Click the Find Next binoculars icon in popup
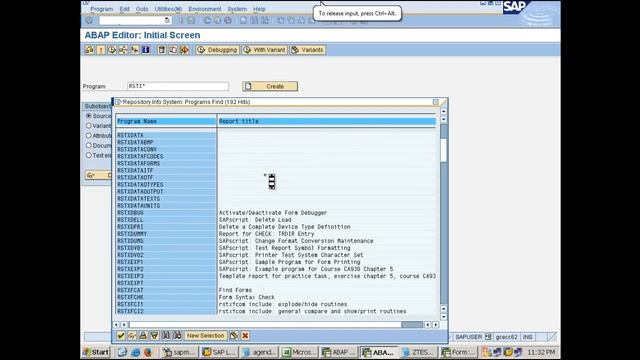This screenshot has height=360, width=640. click(177, 336)
